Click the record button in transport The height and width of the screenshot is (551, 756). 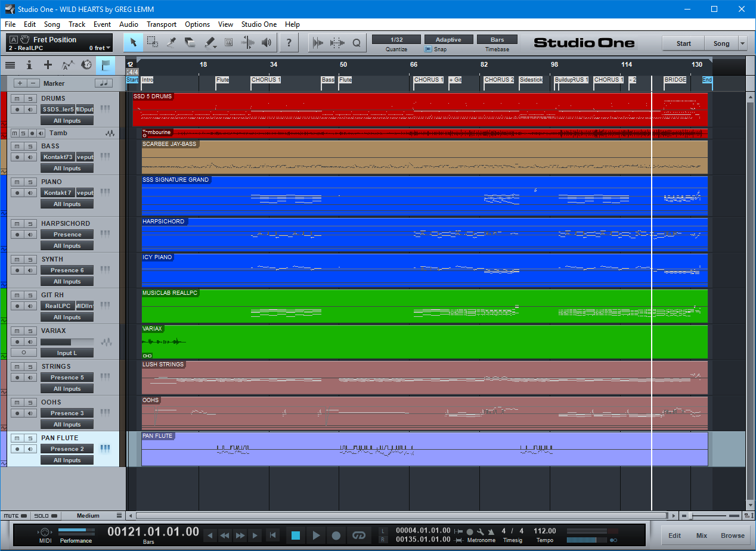336,536
